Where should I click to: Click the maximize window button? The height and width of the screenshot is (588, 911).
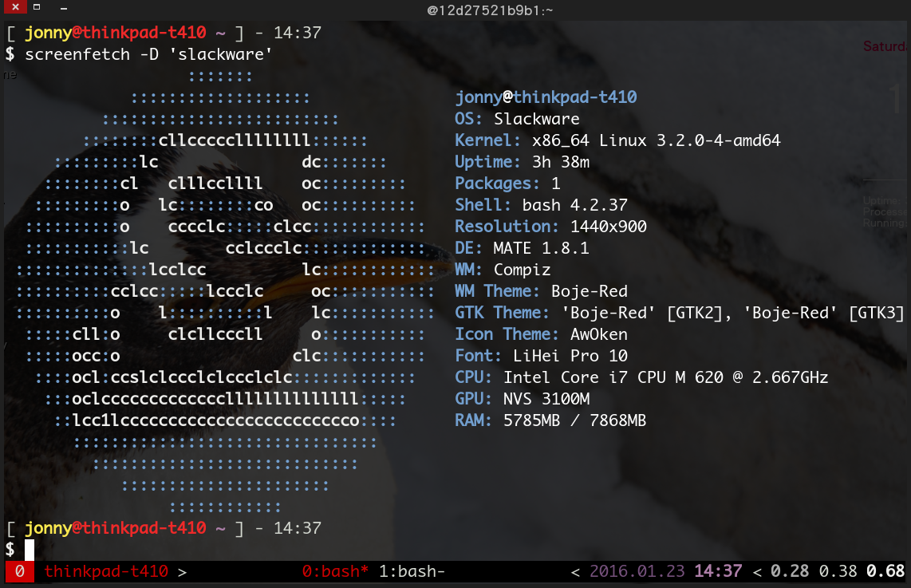click(37, 7)
